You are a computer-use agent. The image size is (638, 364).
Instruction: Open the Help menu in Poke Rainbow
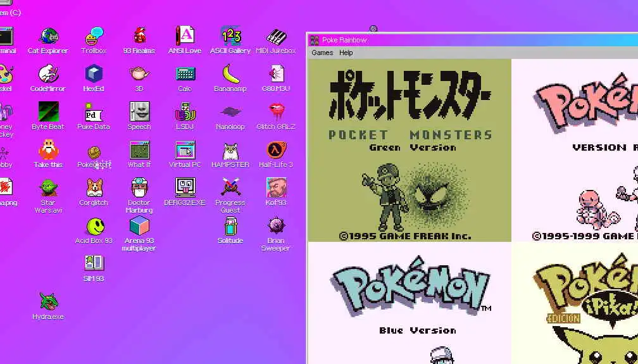[346, 53]
